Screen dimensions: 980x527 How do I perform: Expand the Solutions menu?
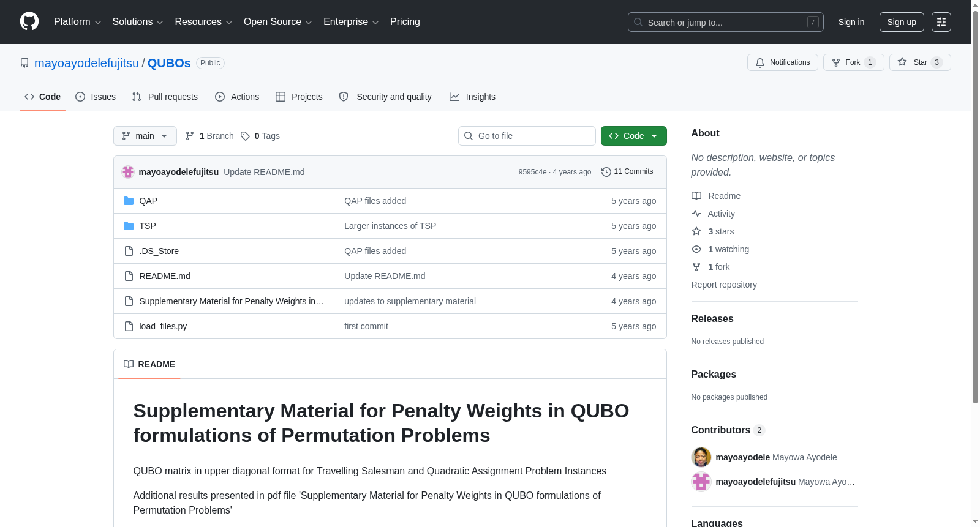138,22
